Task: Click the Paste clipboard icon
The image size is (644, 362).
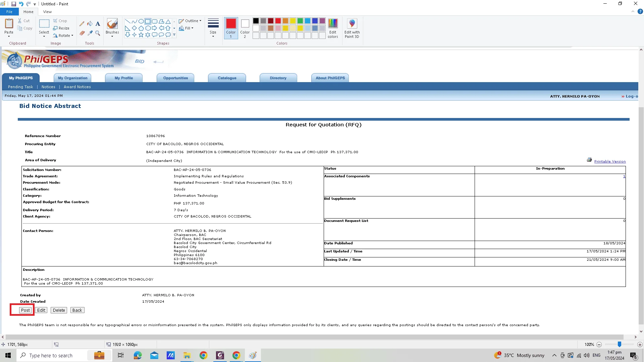Action: click(9, 23)
